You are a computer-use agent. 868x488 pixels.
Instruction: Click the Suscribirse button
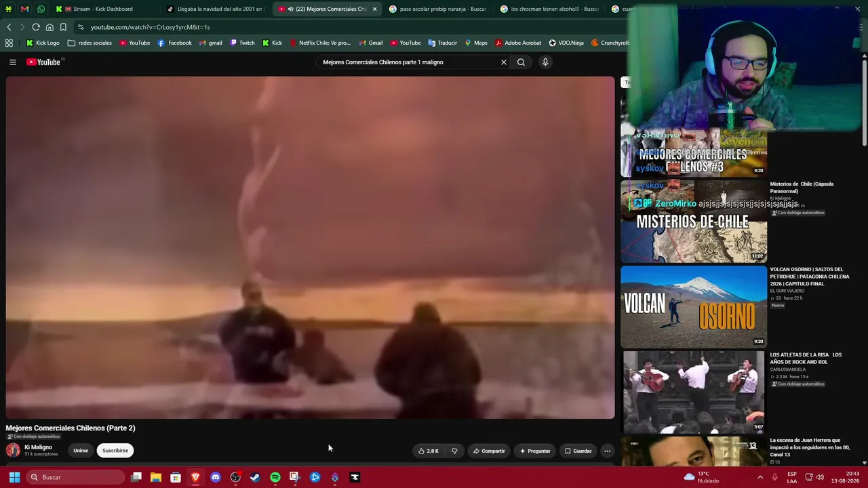pos(115,451)
